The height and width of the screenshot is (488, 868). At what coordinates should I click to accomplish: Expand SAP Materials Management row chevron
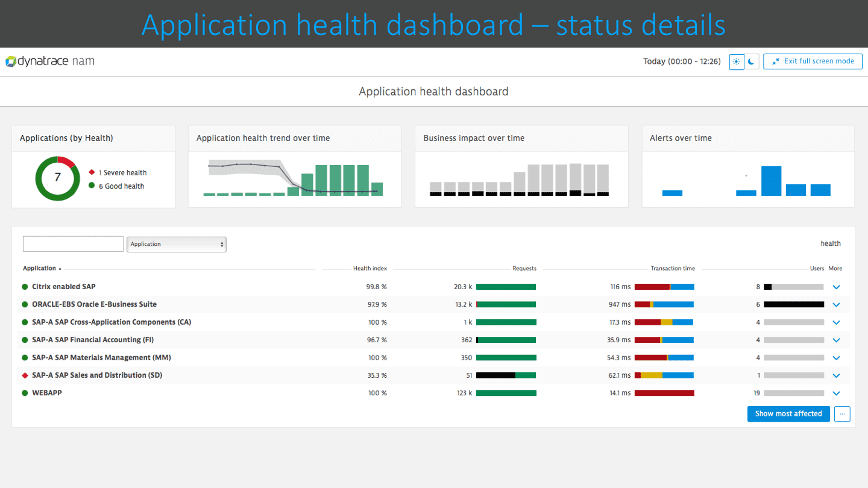click(x=836, y=358)
